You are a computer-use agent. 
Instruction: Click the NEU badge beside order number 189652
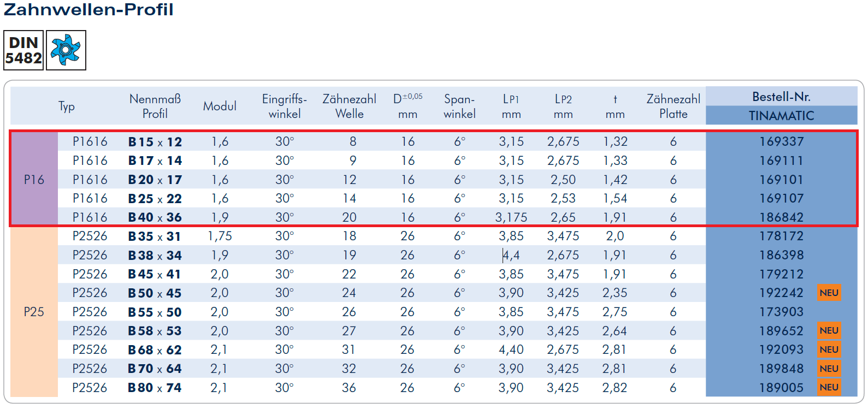[x=829, y=330]
